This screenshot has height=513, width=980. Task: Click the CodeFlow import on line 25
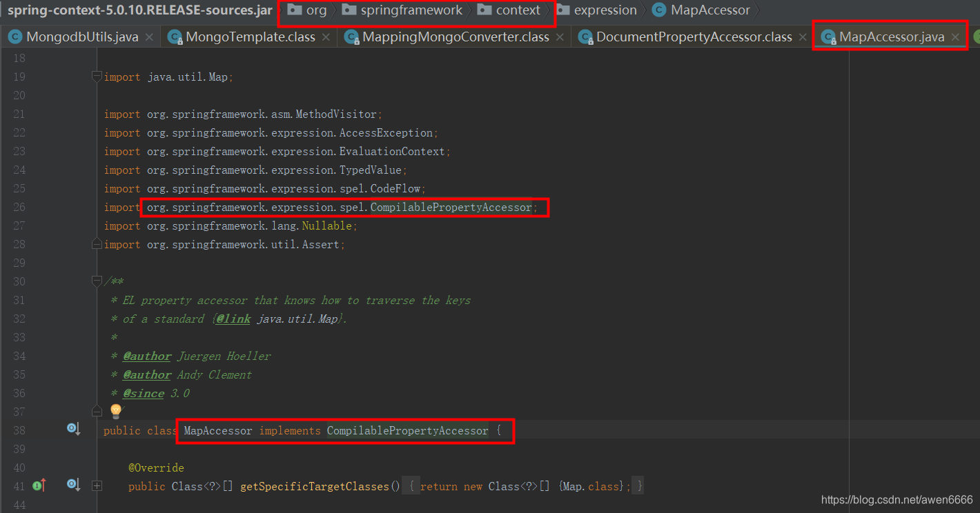(x=264, y=189)
